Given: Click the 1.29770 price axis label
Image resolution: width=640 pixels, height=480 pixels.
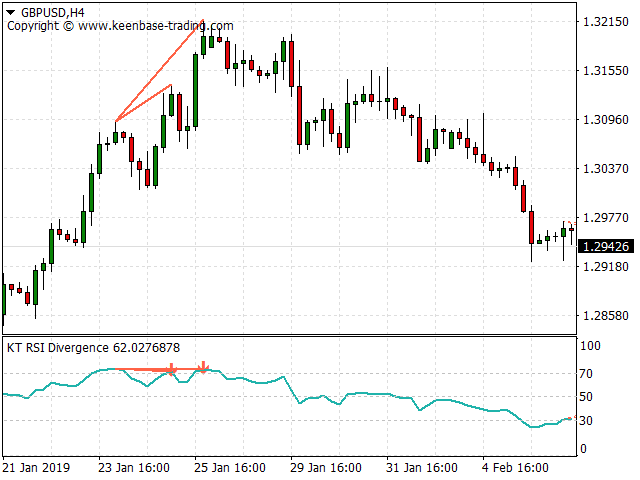Looking at the screenshot, I should pyautogui.click(x=606, y=218).
